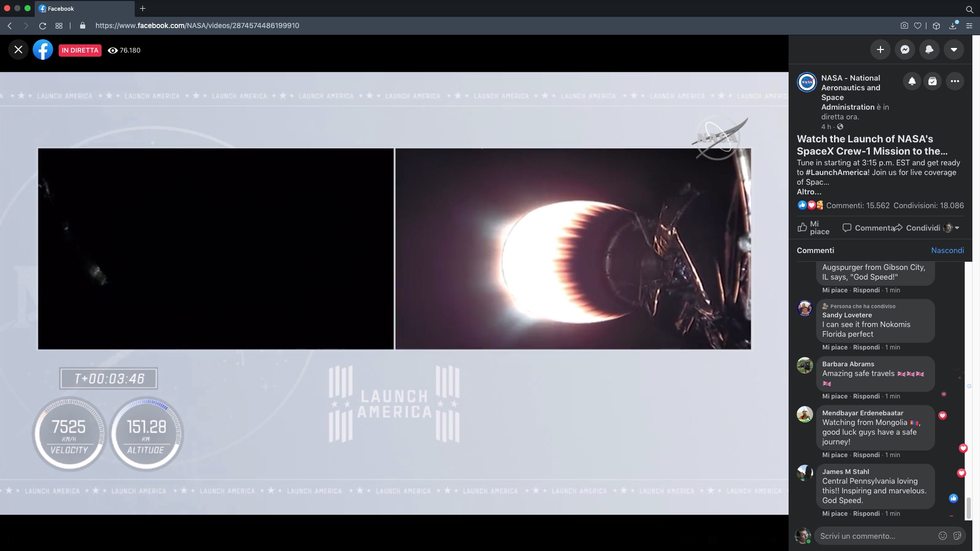This screenshot has height=551, width=980.
Task: Share the video with Condividi
Action: [917, 228]
